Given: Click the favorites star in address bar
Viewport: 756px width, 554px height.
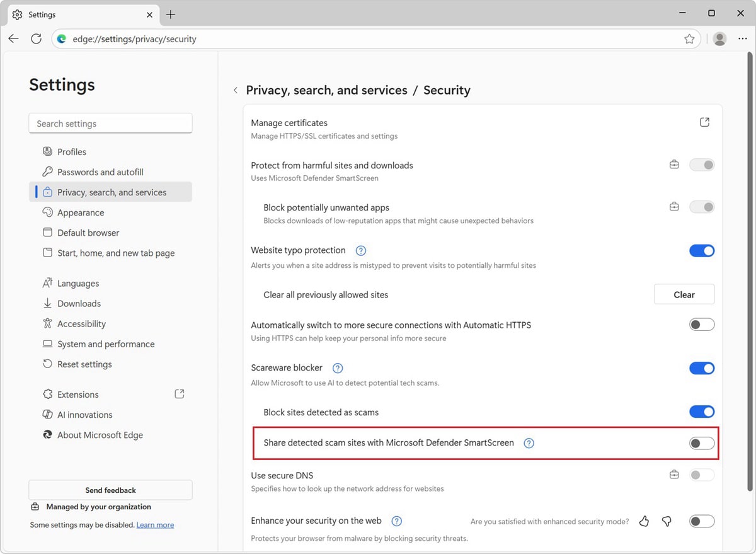Looking at the screenshot, I should click(689, 39).
